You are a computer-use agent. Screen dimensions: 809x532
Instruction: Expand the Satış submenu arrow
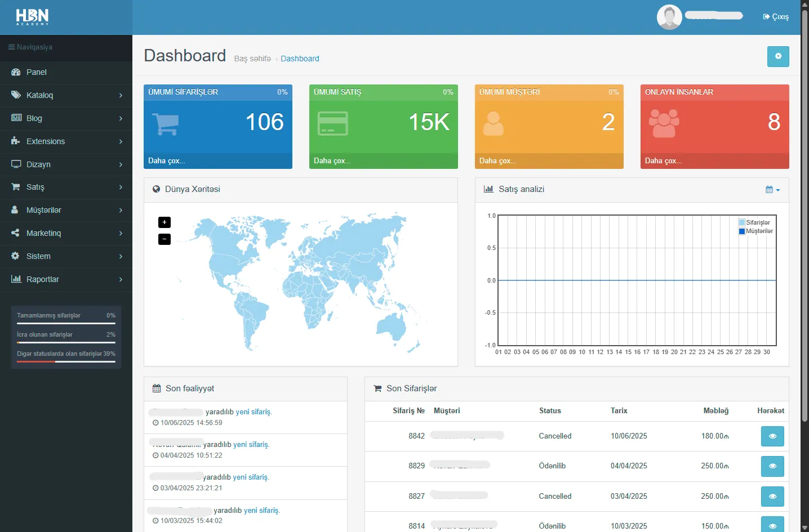[x=121, y=187]
